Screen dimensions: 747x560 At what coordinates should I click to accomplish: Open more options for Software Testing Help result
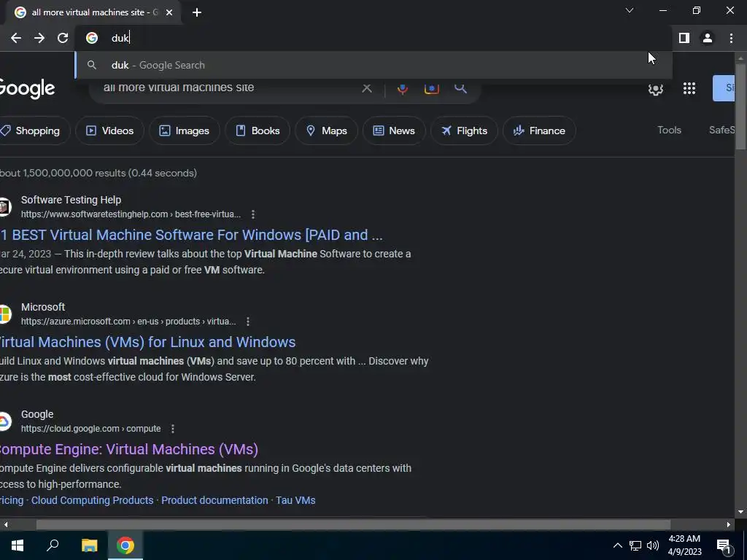tap(253, 214)
